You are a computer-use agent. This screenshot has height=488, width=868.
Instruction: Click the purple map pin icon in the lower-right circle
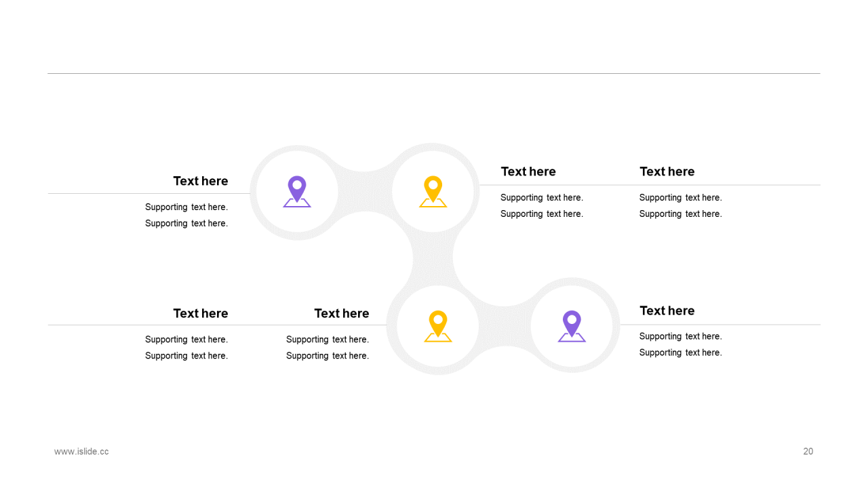pyautogui.click(x=572, y=327)
